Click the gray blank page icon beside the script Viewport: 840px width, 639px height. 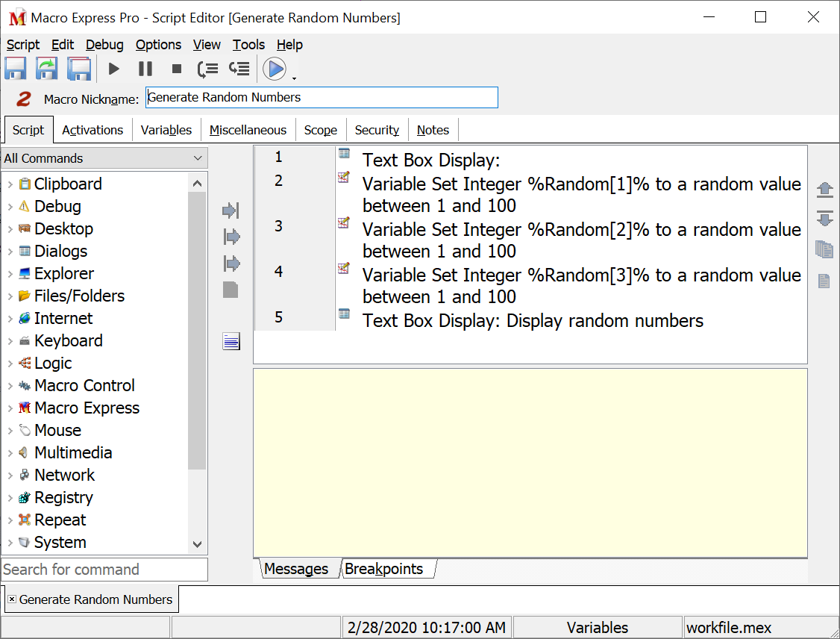click(x=231, y=290)
